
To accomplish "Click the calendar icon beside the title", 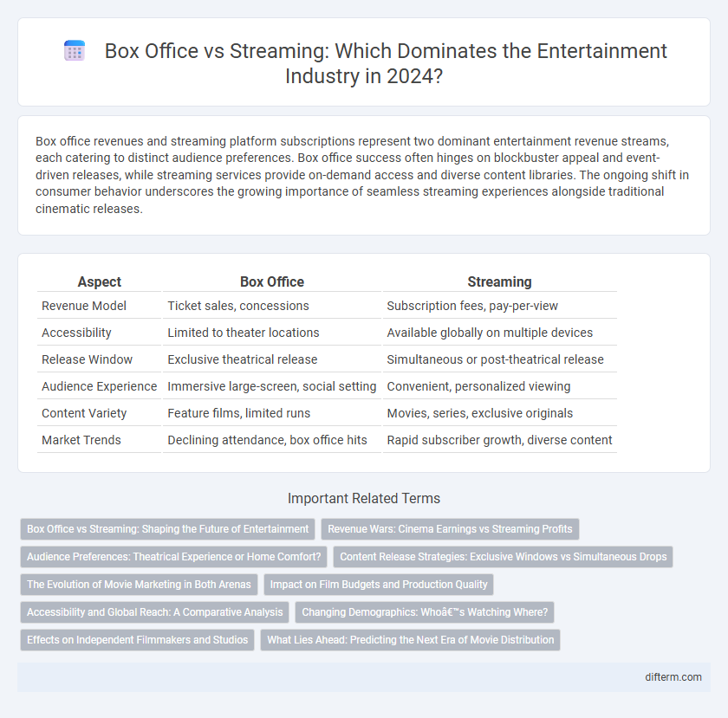I will click(x=75, y=50).
